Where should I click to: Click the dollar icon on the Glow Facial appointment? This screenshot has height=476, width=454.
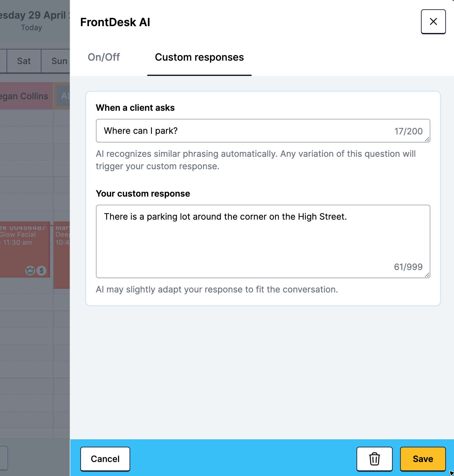tap(41, 271)
